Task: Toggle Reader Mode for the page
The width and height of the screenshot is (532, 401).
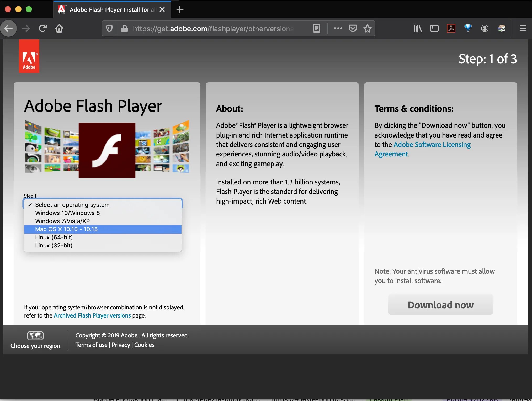Action: [316, 28]
